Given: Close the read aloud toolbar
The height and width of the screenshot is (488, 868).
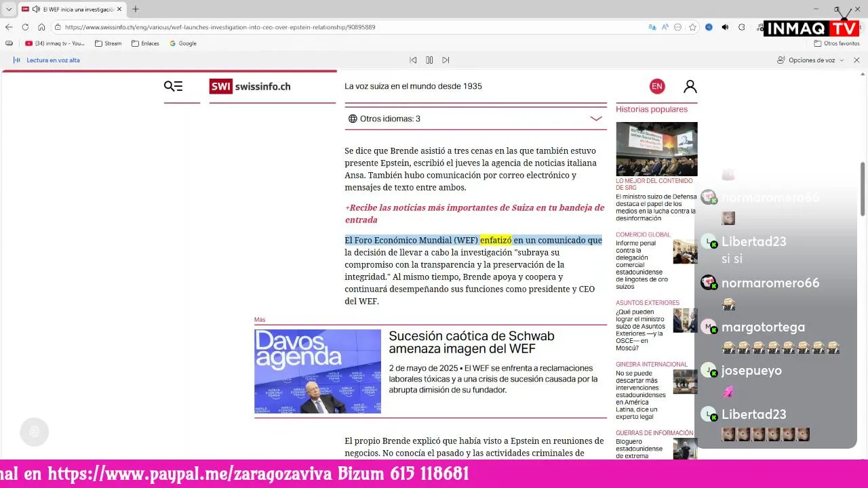Looking at the screenshot, I should (x=856, y=60).
